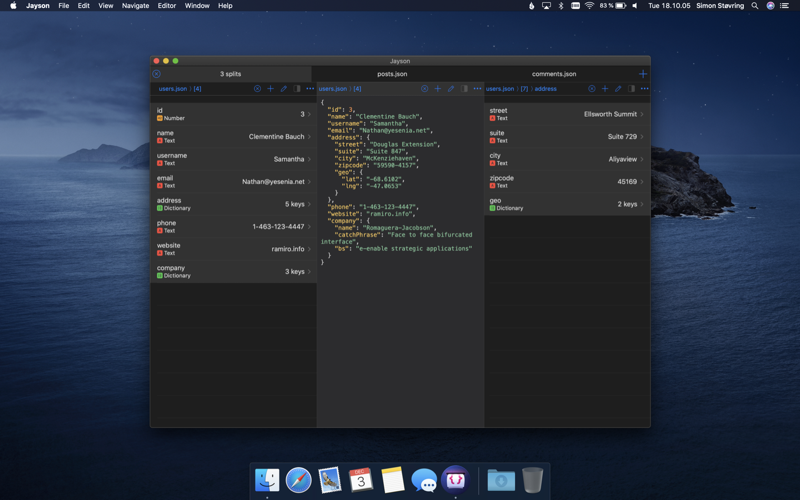Open the Navigate menu
The image size is (800, 500).
135,6
